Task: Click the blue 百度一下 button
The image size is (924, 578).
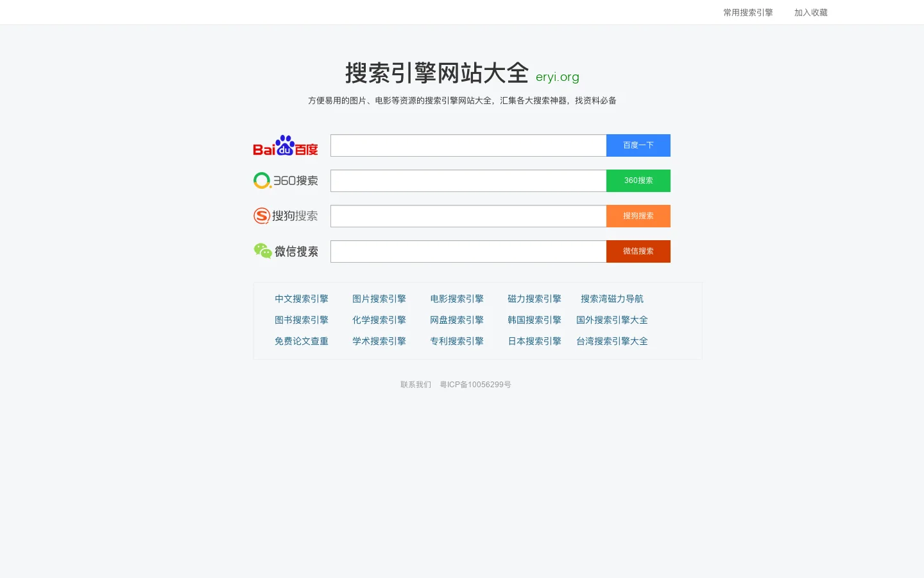Action: coord(638,146)
